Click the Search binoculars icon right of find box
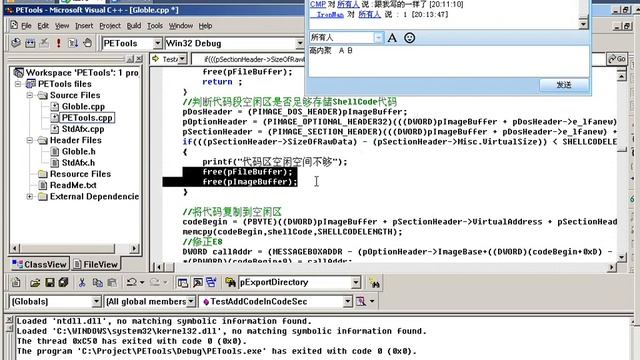This screenshot has height=360, width=640. (x=374, y=282)
